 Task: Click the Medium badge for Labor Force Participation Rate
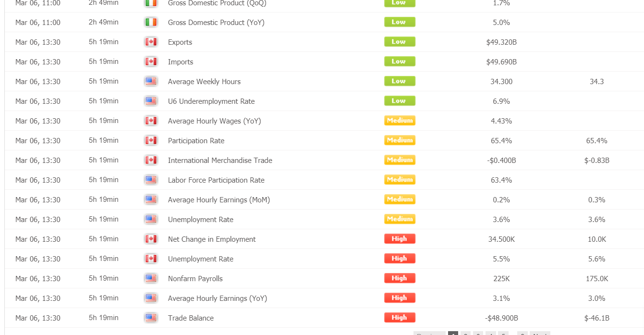pos(400,179)
